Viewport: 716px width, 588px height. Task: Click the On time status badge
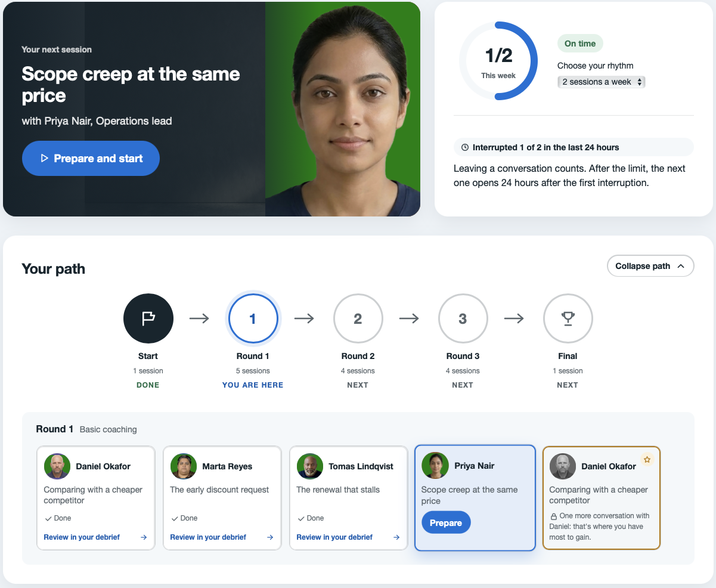pos(580,44)
